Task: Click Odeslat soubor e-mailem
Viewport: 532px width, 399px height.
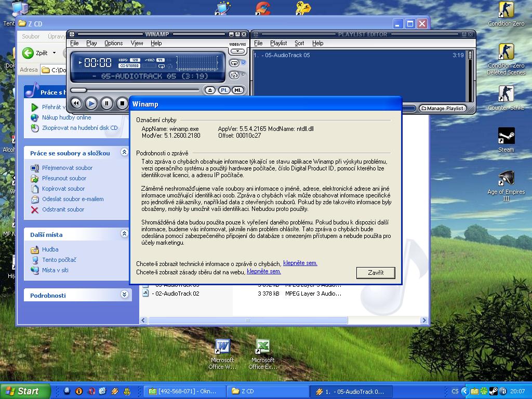Action: (x=73, y=199)
